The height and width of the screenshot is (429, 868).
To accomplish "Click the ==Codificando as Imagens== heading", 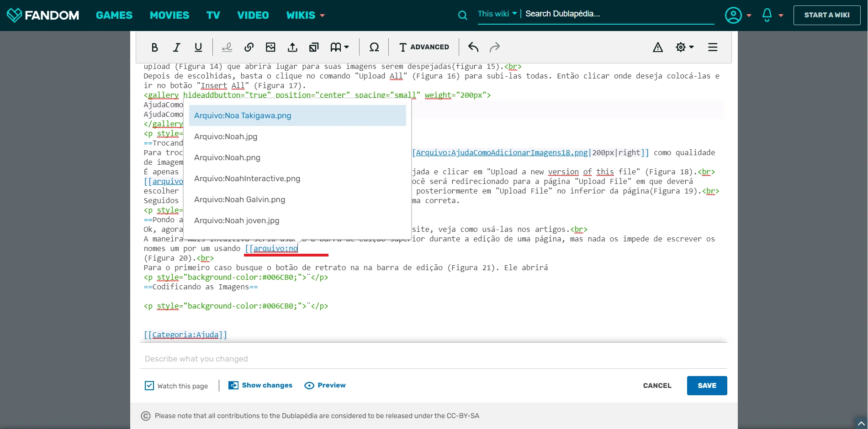I will [x=201, y=287].
